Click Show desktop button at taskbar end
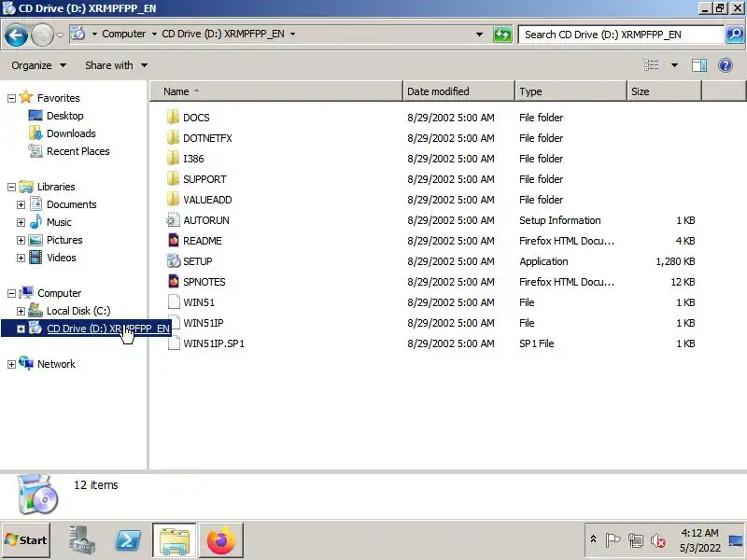 [x=736, y=540]
